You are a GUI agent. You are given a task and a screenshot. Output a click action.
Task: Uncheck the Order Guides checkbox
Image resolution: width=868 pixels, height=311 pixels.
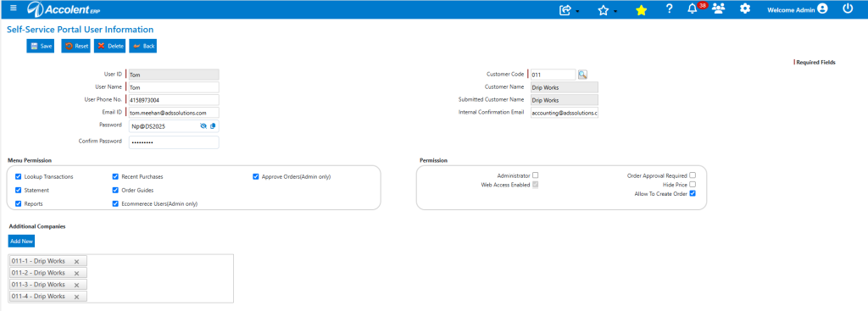pos(115,191)
